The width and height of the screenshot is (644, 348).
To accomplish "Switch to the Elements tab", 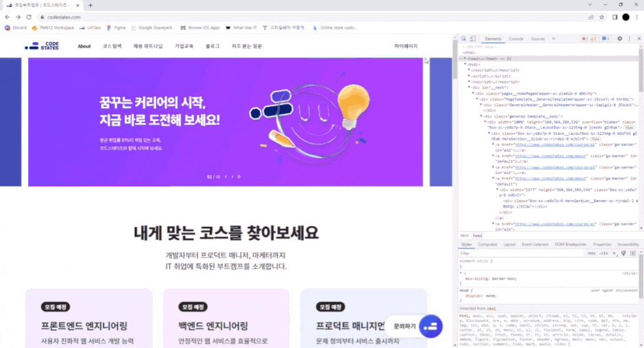I will [493, 39].
